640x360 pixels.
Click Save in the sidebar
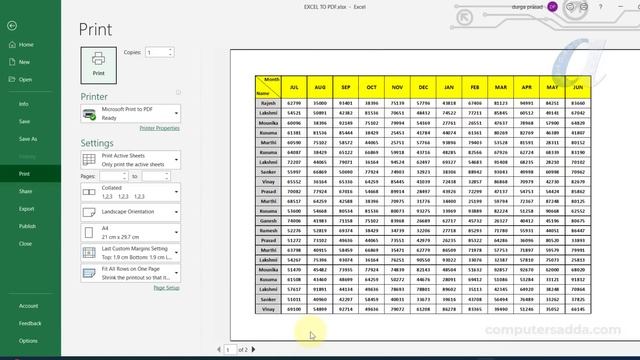click(24, 122)
